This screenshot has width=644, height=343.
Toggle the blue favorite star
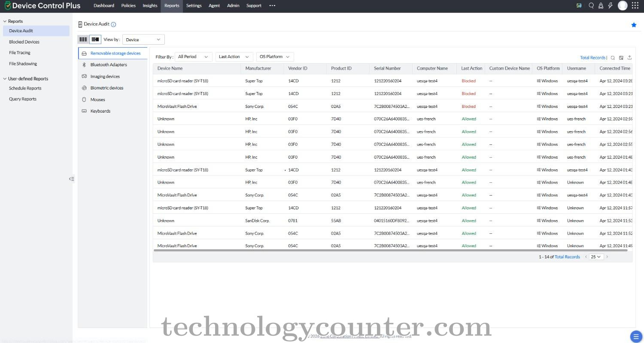(x=634, y=25)
